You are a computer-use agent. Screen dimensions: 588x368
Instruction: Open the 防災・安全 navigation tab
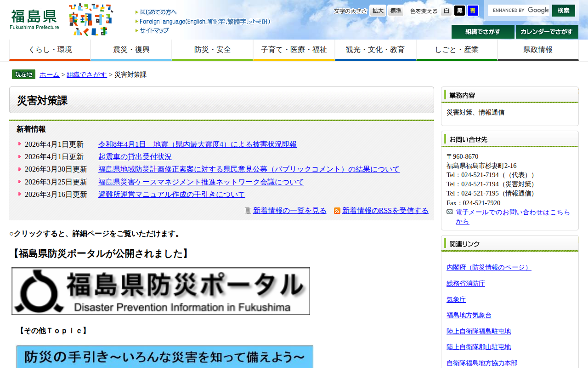click(x=212, y=49)
